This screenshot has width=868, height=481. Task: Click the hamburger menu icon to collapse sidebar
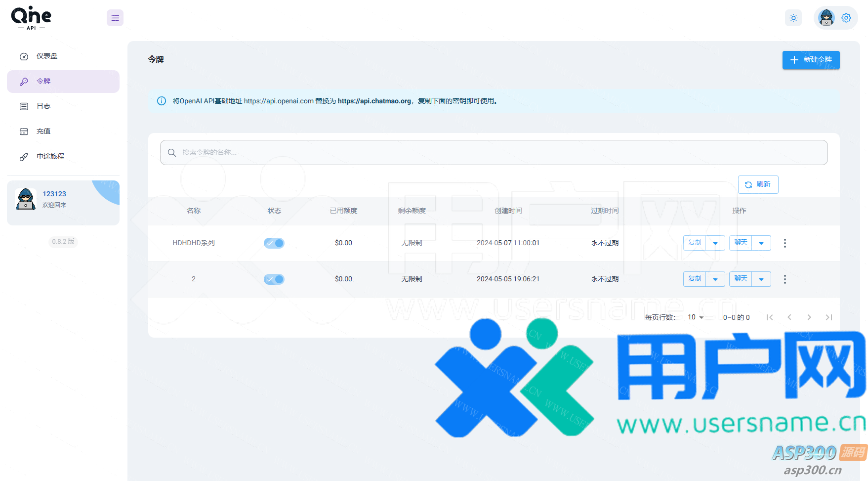pos(115,18)
